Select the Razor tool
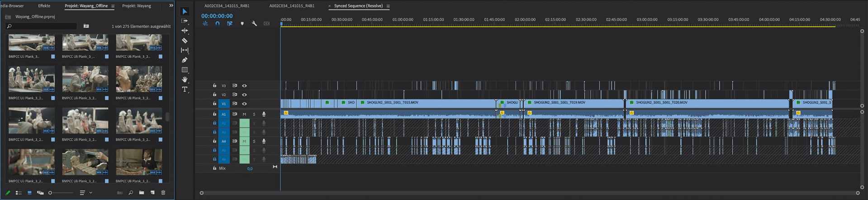This screenshot has width=868, height=200. point(185,41)
